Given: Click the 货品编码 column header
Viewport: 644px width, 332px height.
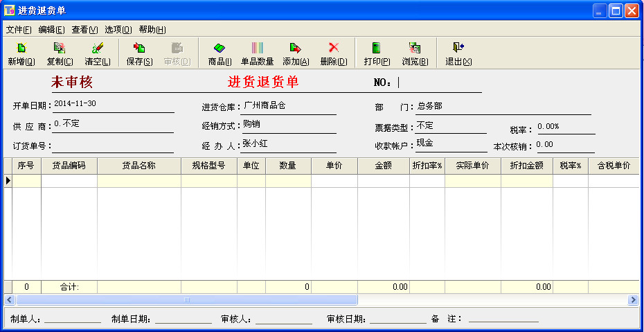Looking at the screenshot, I should pyautogui.click(x=69, y=166).
